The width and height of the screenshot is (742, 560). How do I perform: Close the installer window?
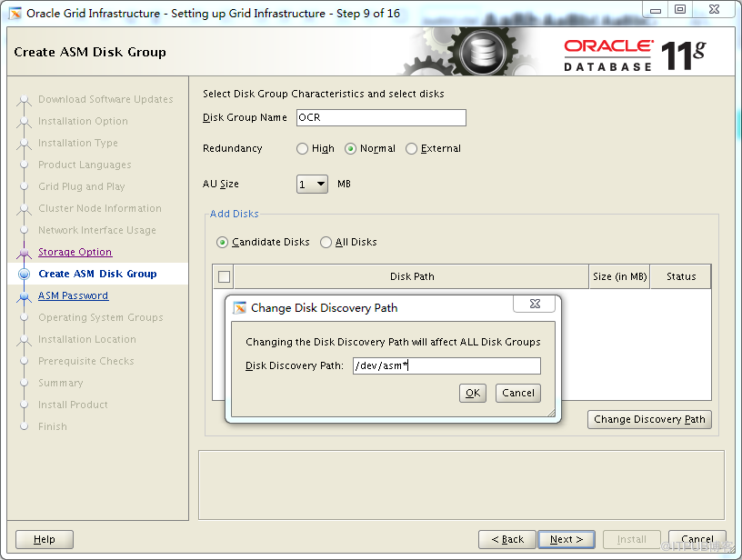[x=714, y=9]
